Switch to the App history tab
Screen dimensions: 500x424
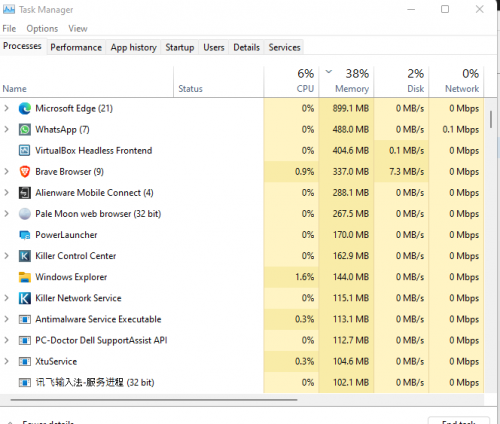(x=133, y=47)
